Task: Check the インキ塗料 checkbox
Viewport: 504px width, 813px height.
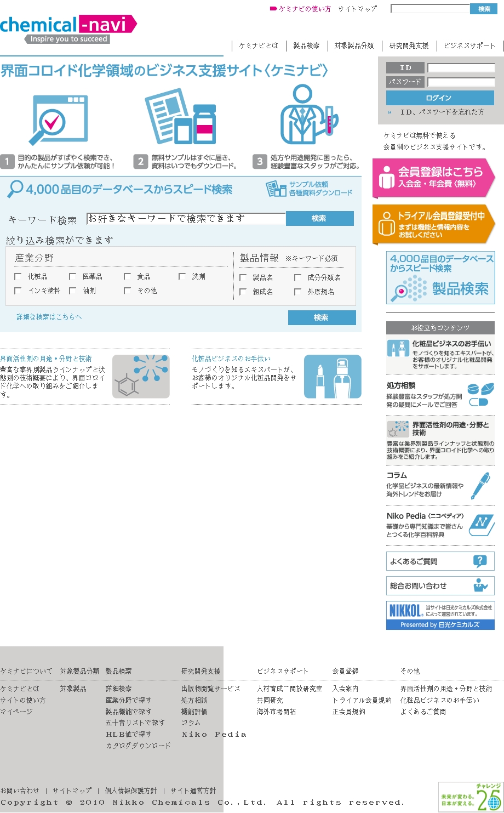Action: (18, 291)
